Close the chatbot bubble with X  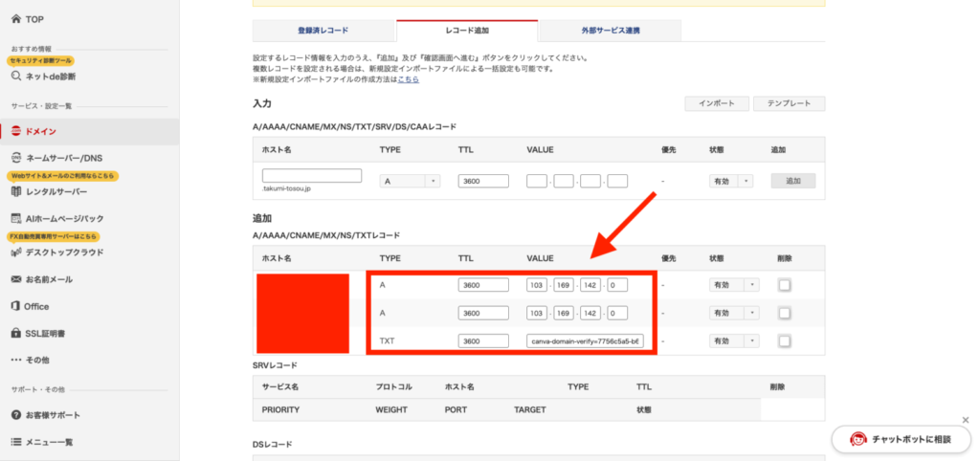[x=965, y=419]
